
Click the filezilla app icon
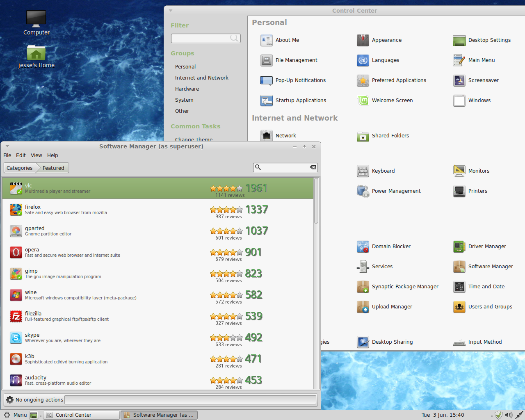[x=16, y=316]
